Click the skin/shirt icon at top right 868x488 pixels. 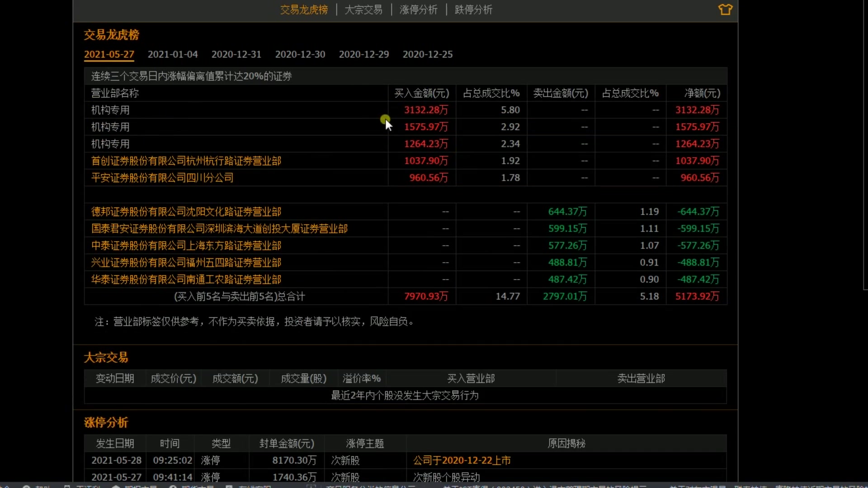(x=725, y=9)
